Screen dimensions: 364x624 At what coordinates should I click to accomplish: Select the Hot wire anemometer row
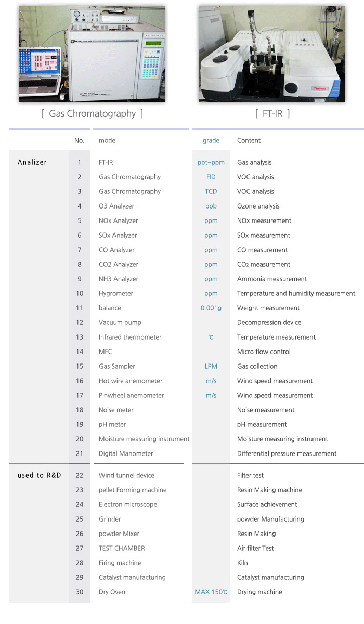[x=131, y=381]
